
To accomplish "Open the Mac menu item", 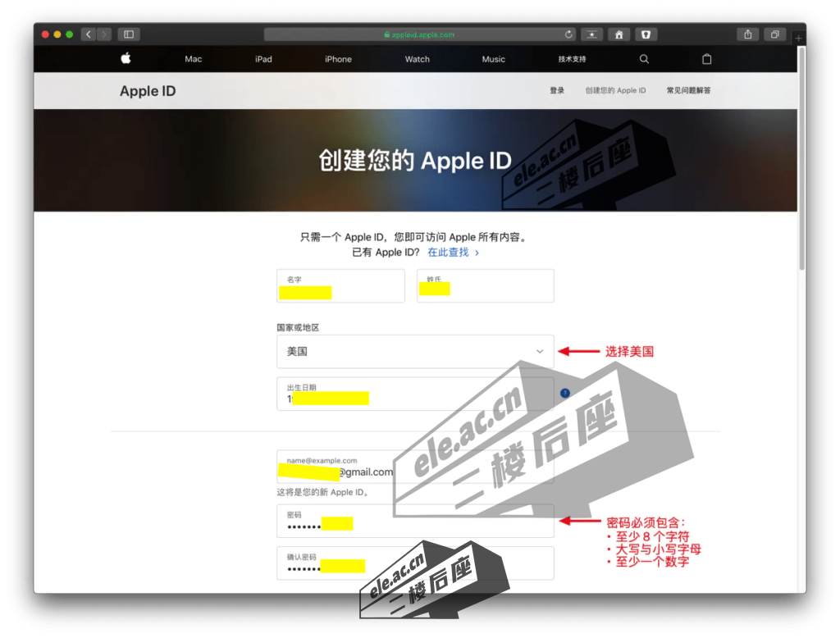I will (x=193, y=59).
